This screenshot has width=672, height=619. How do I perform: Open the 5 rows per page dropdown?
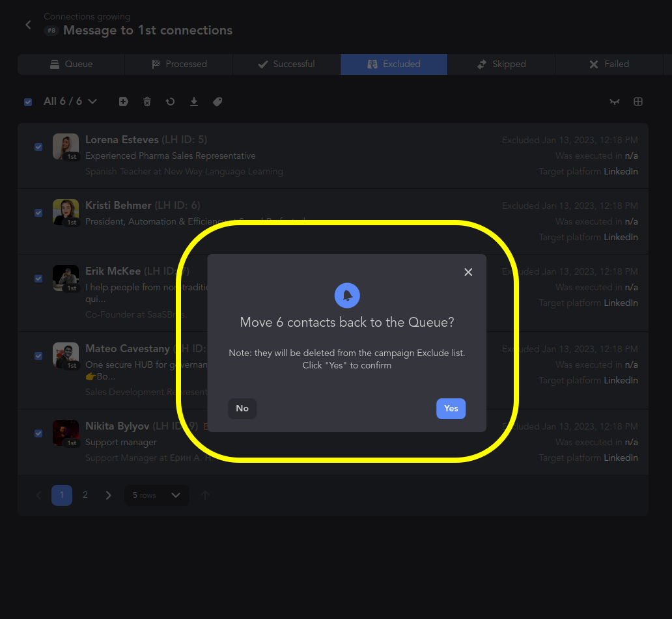point(156,495)
